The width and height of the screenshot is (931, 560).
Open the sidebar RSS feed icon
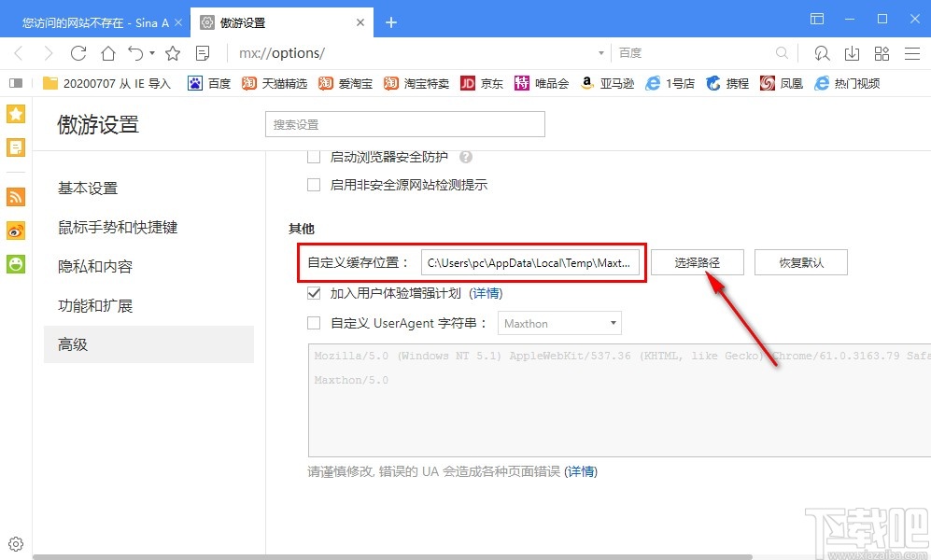[16, 196]
